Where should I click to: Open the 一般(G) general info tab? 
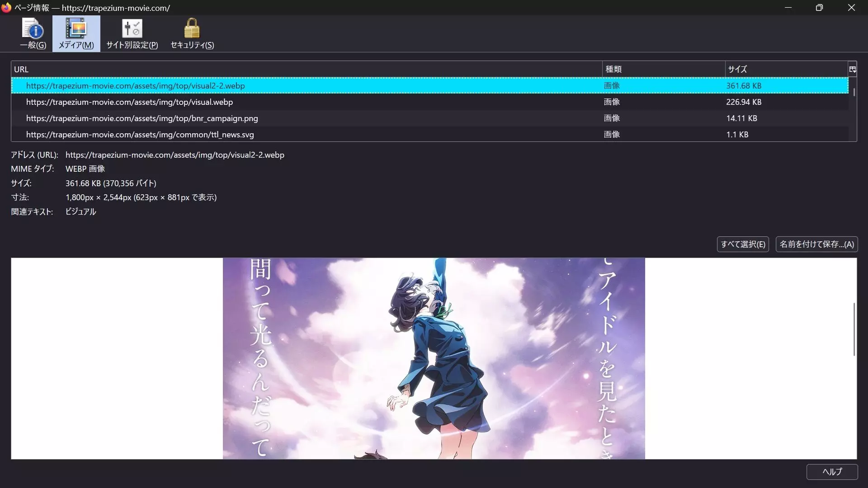point(33,34)
